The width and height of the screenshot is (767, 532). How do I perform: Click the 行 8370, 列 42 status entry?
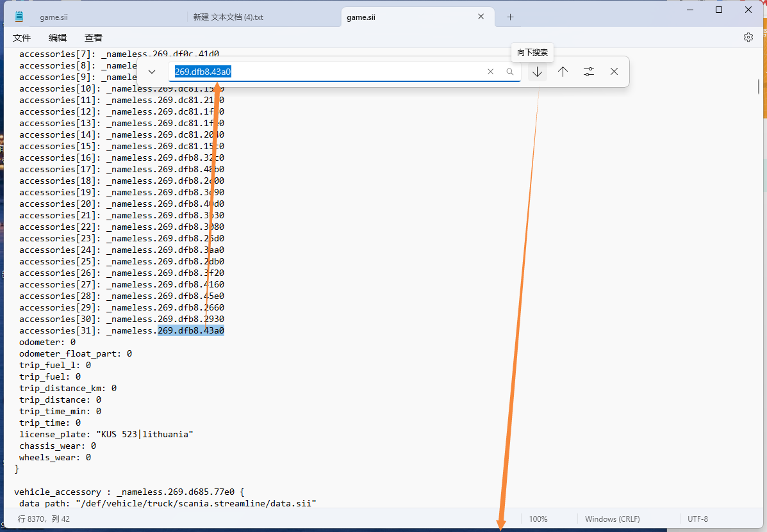pyautogui.click(x=44, y=519)
